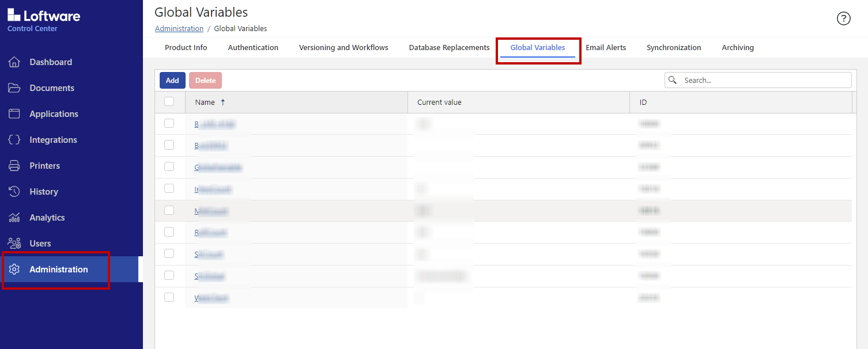This screenshot has width=868, height=349.
Task: Open History using the clock icon
Action: [x=14, y=192]
